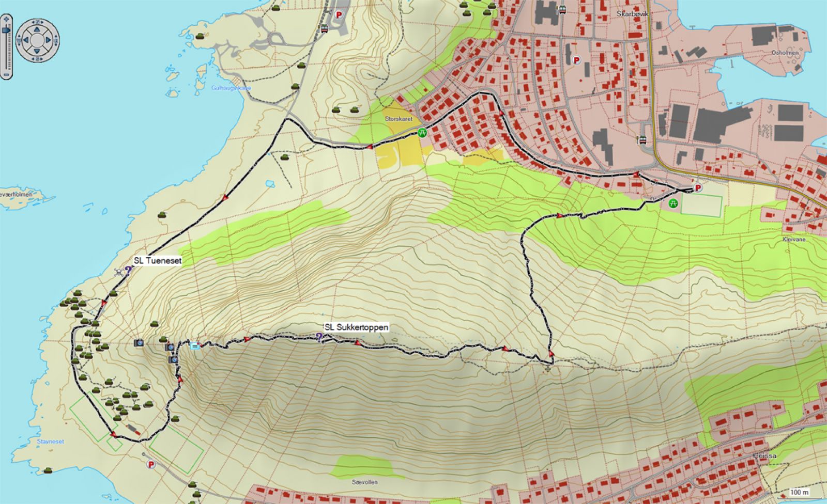Click the green picnic icon at Storskaret
This screenshot has width=827, height=504.
pos(423,132)
